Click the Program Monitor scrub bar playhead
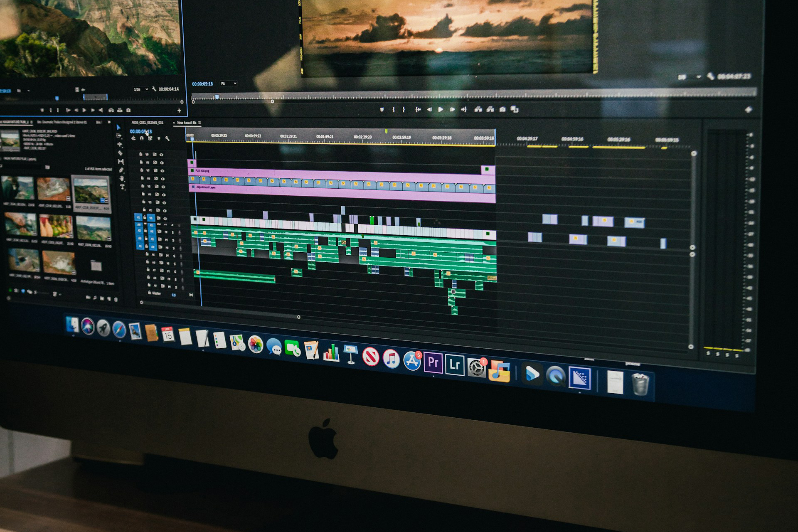This screenshot has height=532, width=798. (217, 97)
